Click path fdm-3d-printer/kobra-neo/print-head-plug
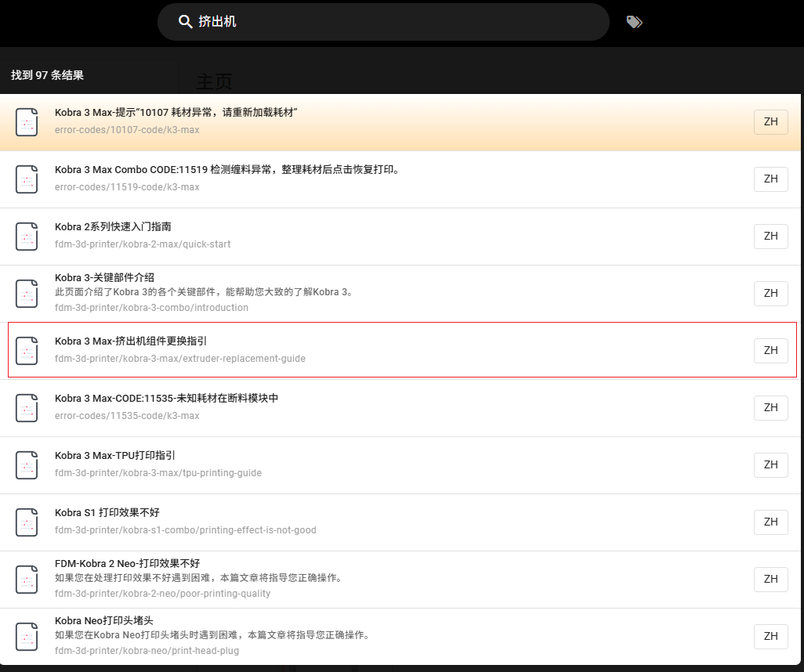Image resolution: width=804 pixels, height=672 pixels. pos(147,651)
